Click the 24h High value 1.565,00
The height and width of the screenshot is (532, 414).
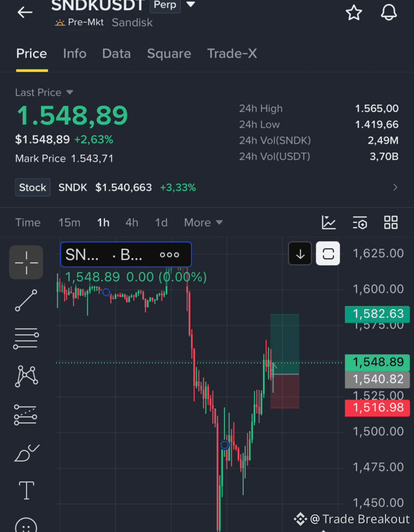click(376, 108)
